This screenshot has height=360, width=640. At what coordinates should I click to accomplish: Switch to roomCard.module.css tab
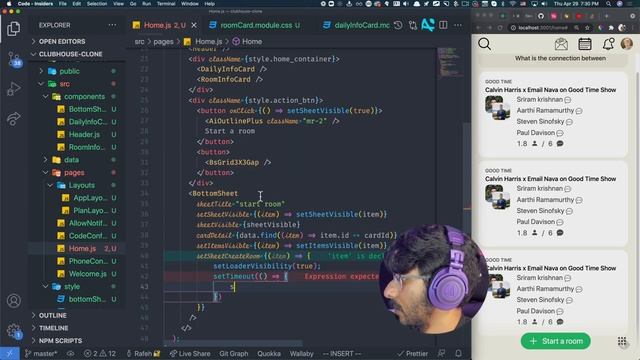click(256, 25)
